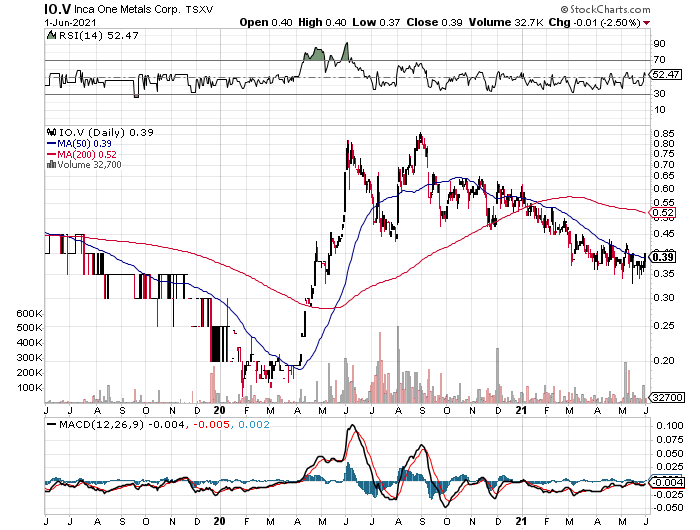Click the 1-Jun-2021 date label
The height and width of the screenshot is (530, 700).
(70, 22)
